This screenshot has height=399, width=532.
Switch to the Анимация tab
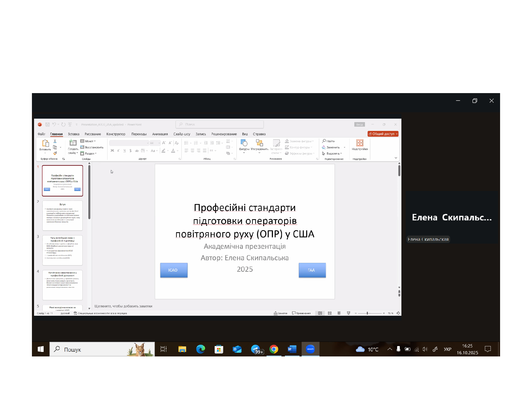(160, 134)
